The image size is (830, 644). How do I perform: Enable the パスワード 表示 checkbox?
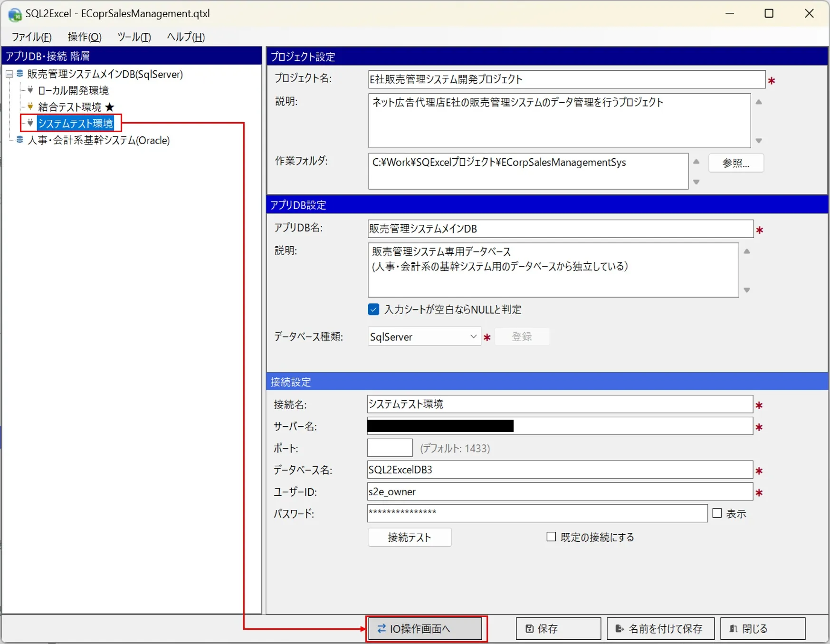717,513
